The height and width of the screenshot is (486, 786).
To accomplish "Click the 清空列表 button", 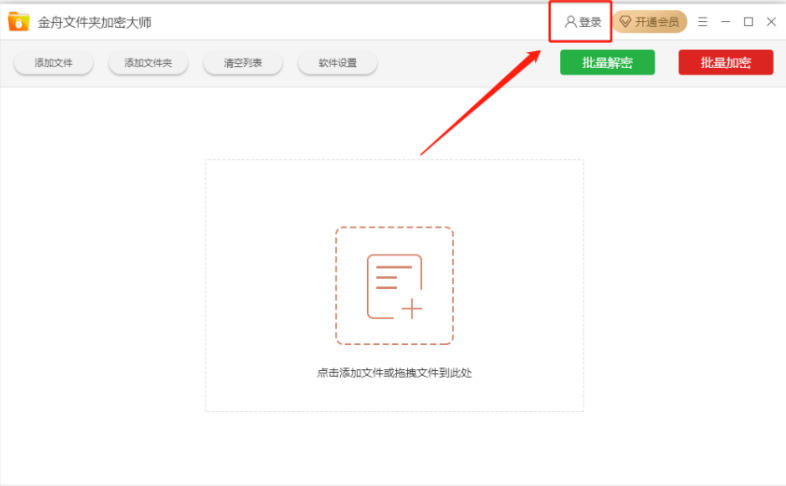I will tap(243, 63).
